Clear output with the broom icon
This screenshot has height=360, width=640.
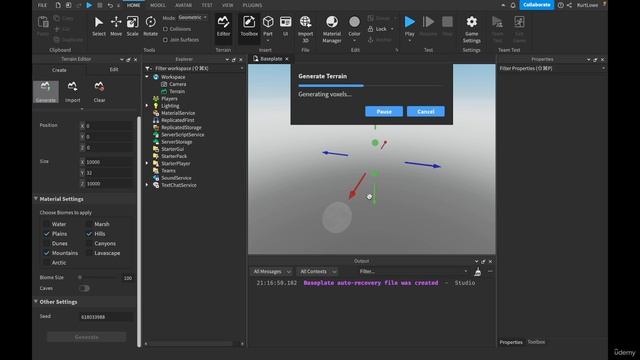[x=478, y=271]
